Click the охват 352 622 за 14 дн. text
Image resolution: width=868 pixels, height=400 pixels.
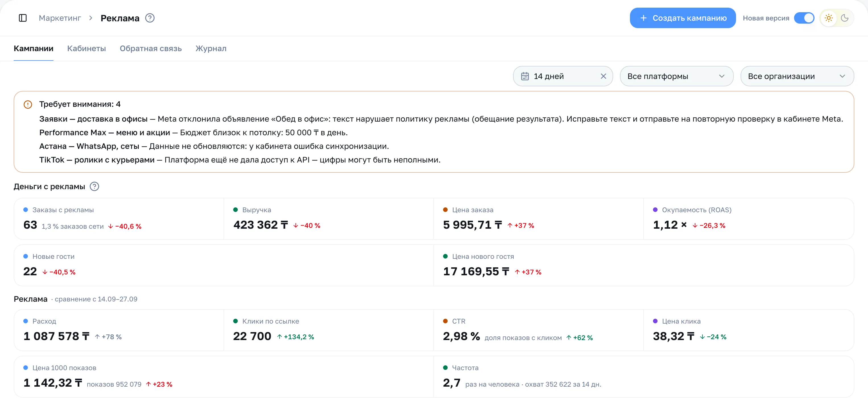(x=563, y=384)
